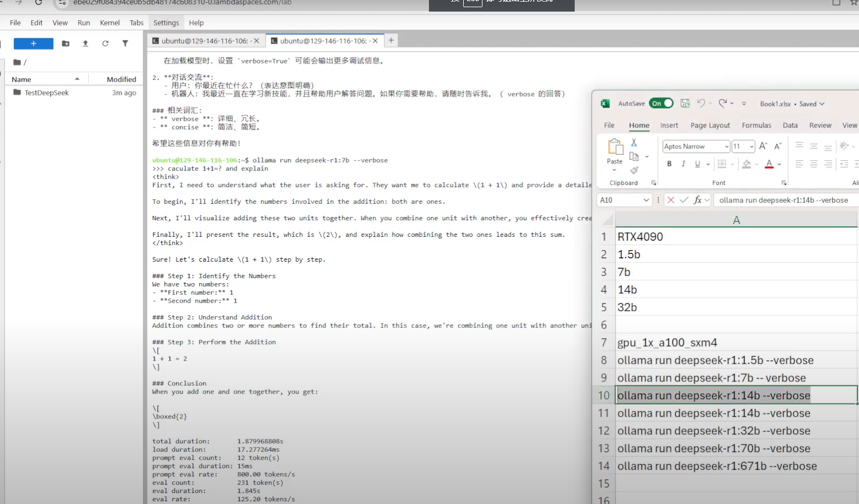859x504 pixels.
Task: Add a new launcher tab with plus icon
Action: pos(391,40)
